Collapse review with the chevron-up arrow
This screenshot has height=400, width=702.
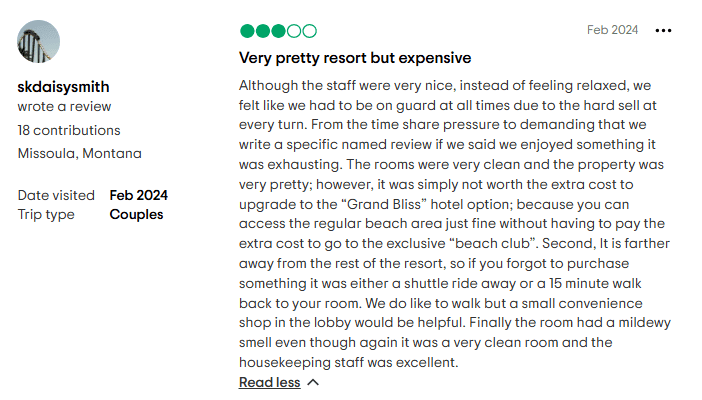click(313, 382)
